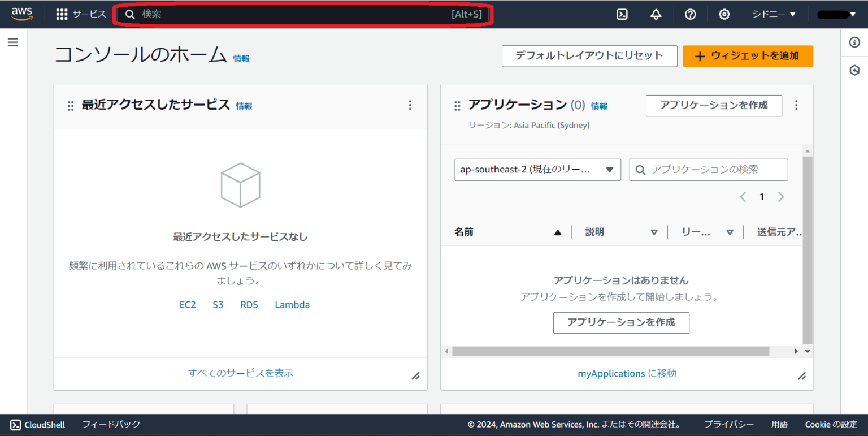The image size is (868, 436).
Task: Open the account settings gear icon
Action: pyautogui.click(x=724, y=14)
